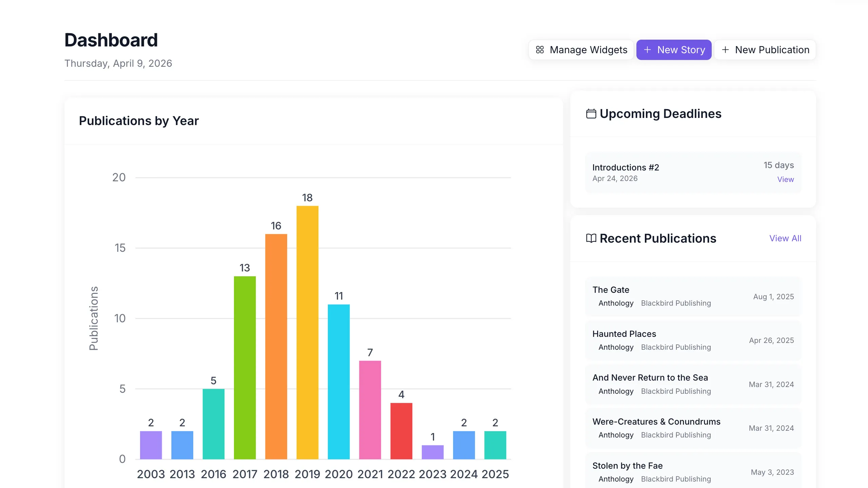Click the calendar icon beside Upcoming Deadlines
868x488 pixels.
pos(591,114)
